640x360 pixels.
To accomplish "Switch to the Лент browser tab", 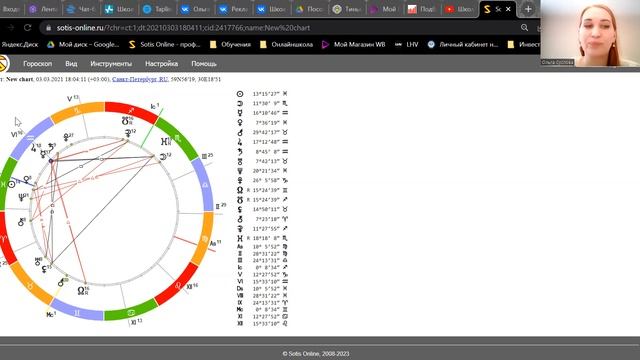I will point(43,9).
